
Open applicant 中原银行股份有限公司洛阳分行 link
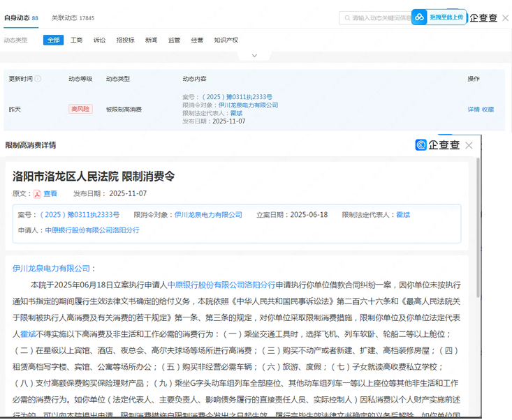(92, 230)
